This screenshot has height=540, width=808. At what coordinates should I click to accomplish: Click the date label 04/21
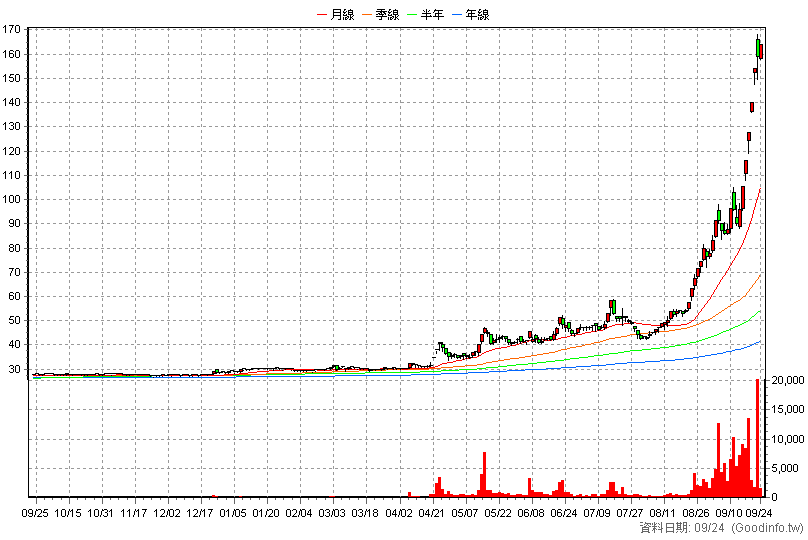click(432, 513)
